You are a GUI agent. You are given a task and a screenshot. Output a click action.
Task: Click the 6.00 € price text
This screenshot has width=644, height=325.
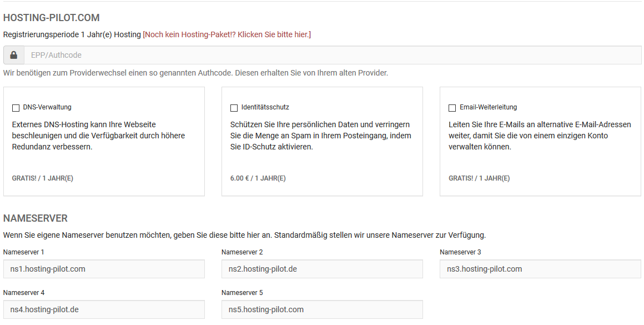point(258,178)
